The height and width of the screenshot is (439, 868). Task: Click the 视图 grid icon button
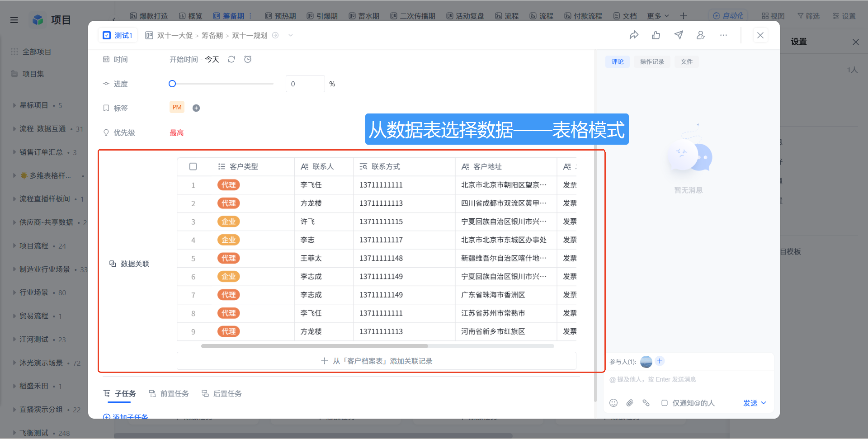tap(773, 16)
